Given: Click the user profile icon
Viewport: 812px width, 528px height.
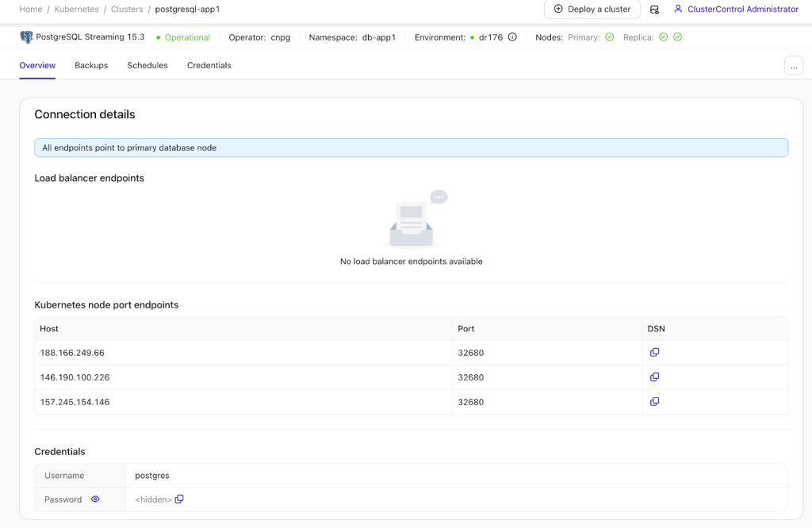Looking at the screenshot, I should click(x=678, y=9).
